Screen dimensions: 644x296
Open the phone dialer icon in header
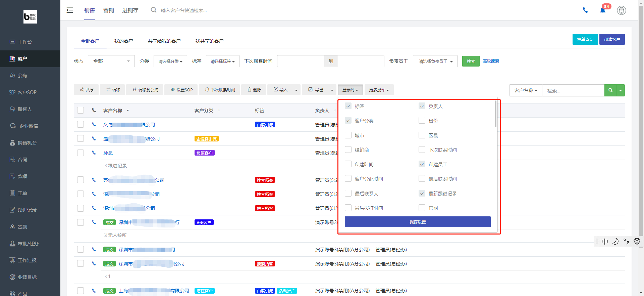tap(585, 10)
